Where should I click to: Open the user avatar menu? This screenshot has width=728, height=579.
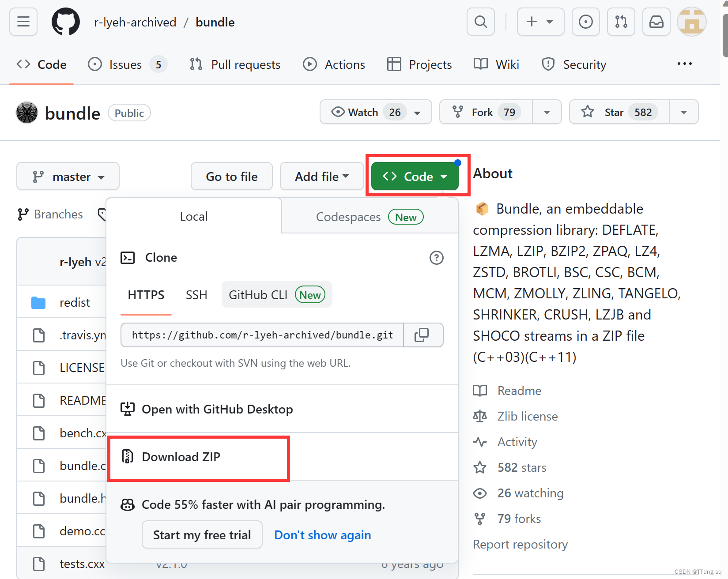tap(692, 22)
